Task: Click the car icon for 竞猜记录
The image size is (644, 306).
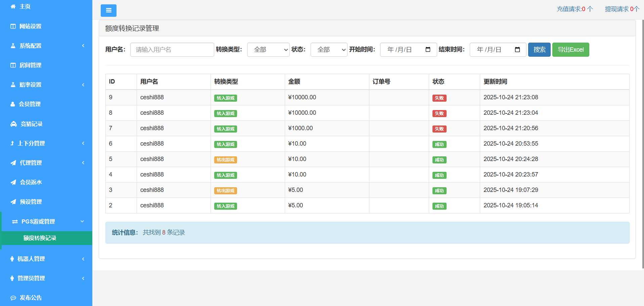Action: 13,124
